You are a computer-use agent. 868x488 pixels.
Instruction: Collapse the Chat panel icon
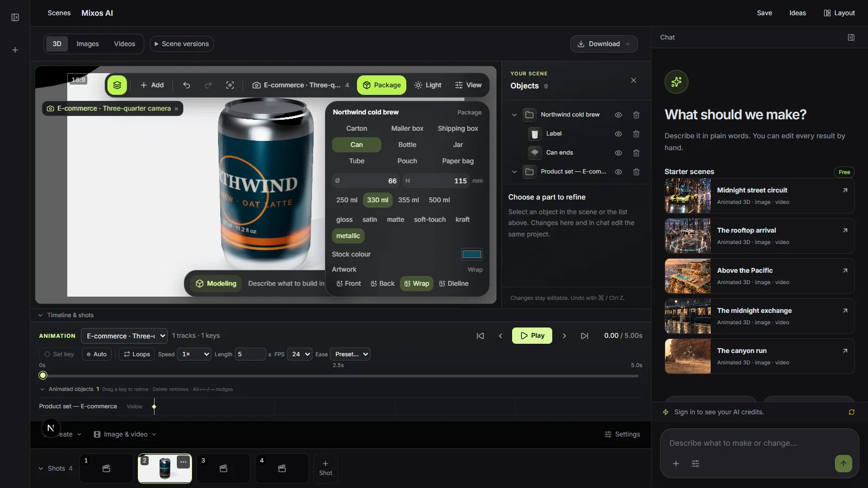pos(851,37)
